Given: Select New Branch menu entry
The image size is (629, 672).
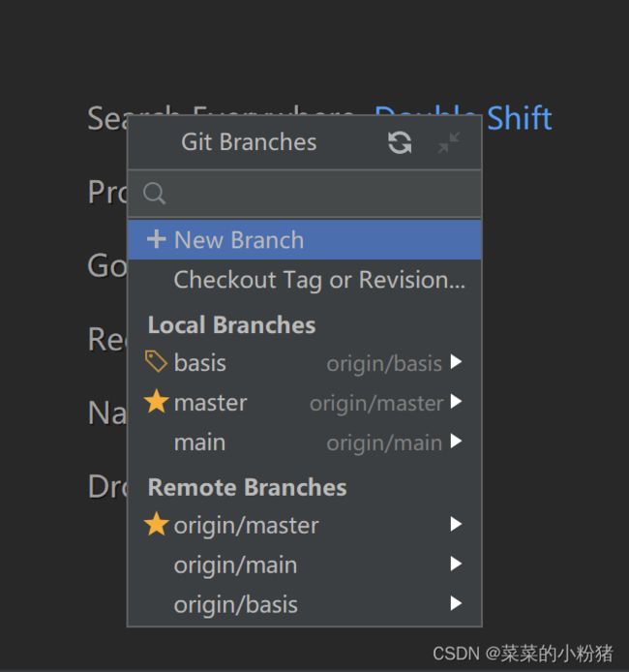Looking at the screenshot, I should [x=305, y=239].
